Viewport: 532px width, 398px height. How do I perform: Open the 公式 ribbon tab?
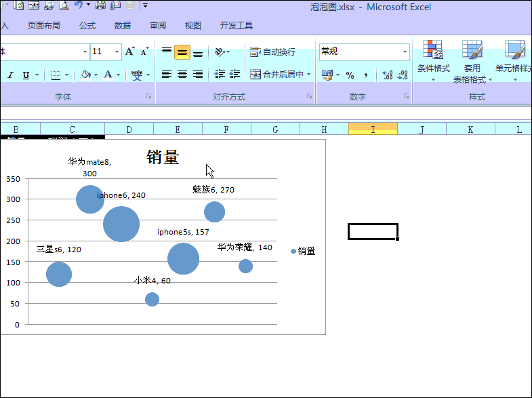[x=87, y=26]
